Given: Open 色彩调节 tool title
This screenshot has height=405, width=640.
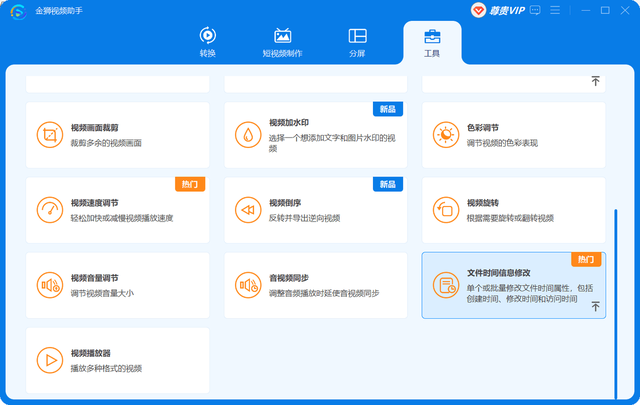Looking at the screenshot, I should pos(483,128).
